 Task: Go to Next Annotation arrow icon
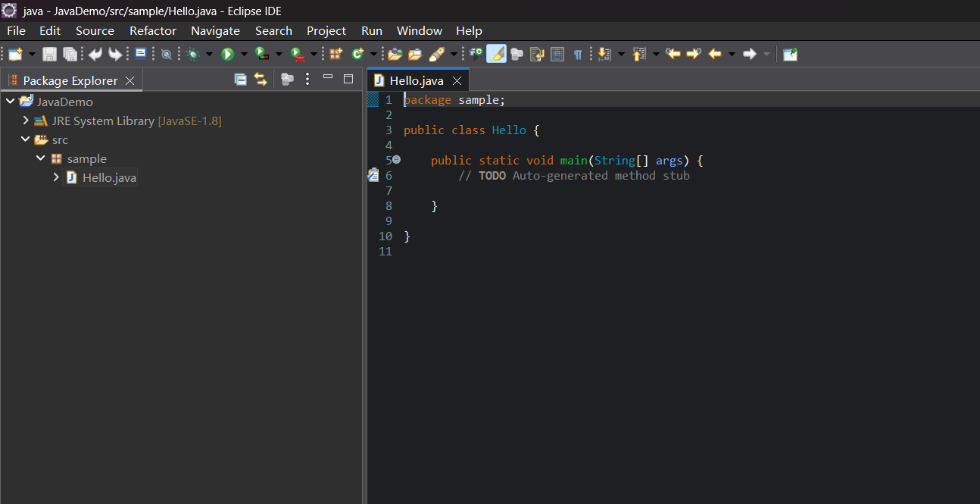(x=604, y=54)
